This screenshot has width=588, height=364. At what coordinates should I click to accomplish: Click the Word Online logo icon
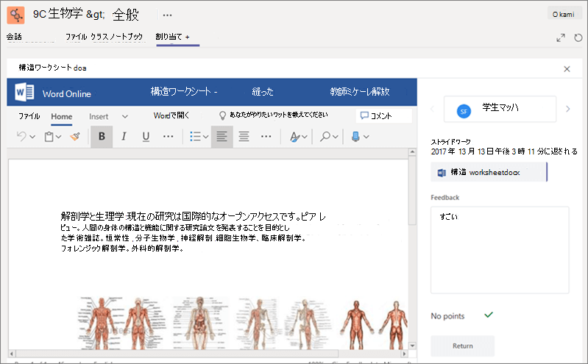click(25, 92)
